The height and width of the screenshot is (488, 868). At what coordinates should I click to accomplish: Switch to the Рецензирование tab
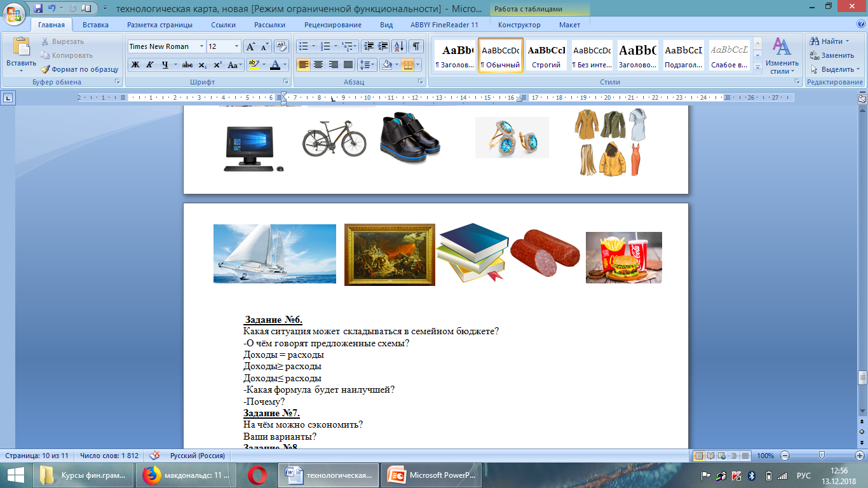[x=332, y=25]
